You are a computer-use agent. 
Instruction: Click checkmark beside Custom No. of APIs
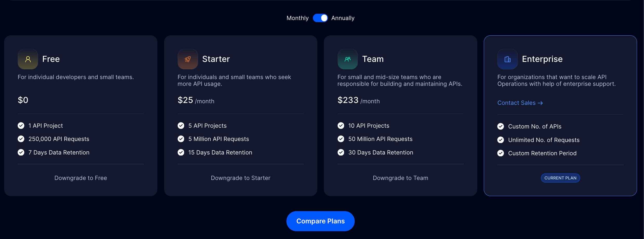tap(501, 126)
